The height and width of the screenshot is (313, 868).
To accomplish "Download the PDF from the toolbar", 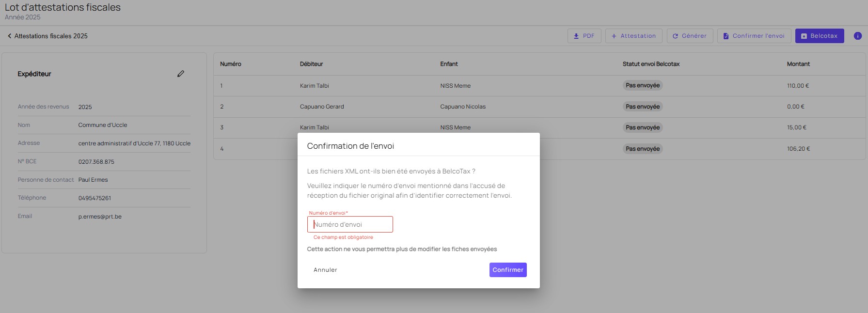I will [584, 36].
